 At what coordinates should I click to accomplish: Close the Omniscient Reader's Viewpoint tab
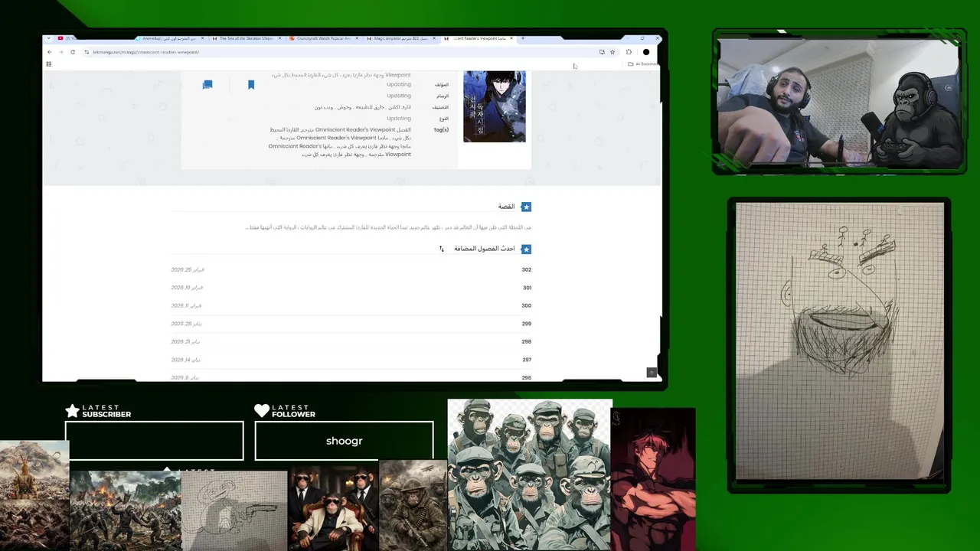[x=511, y=38]
